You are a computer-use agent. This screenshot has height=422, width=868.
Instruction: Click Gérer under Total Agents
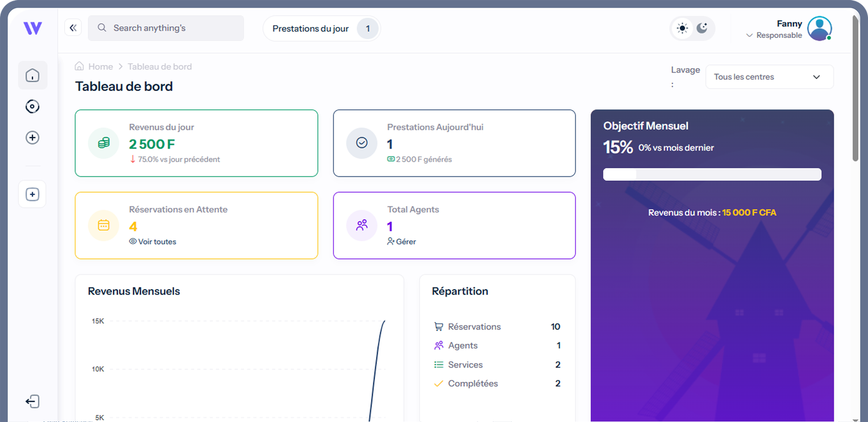(405, 242)
